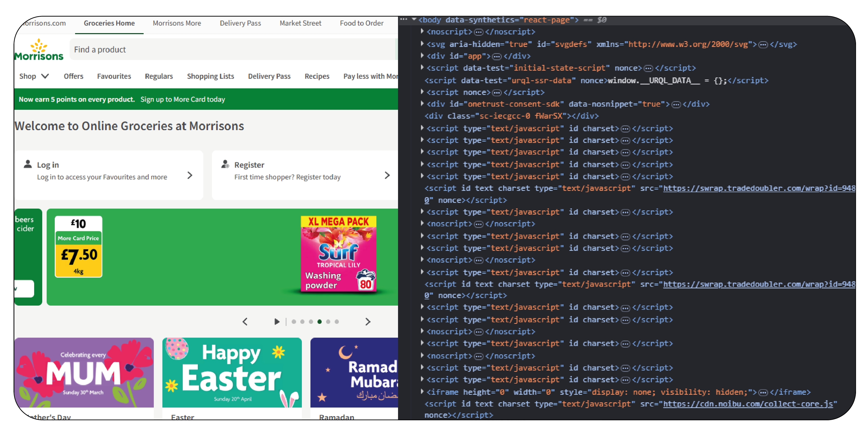Select the first carousel dot
This screenshot has width=868, height=431.
[294, 321]
